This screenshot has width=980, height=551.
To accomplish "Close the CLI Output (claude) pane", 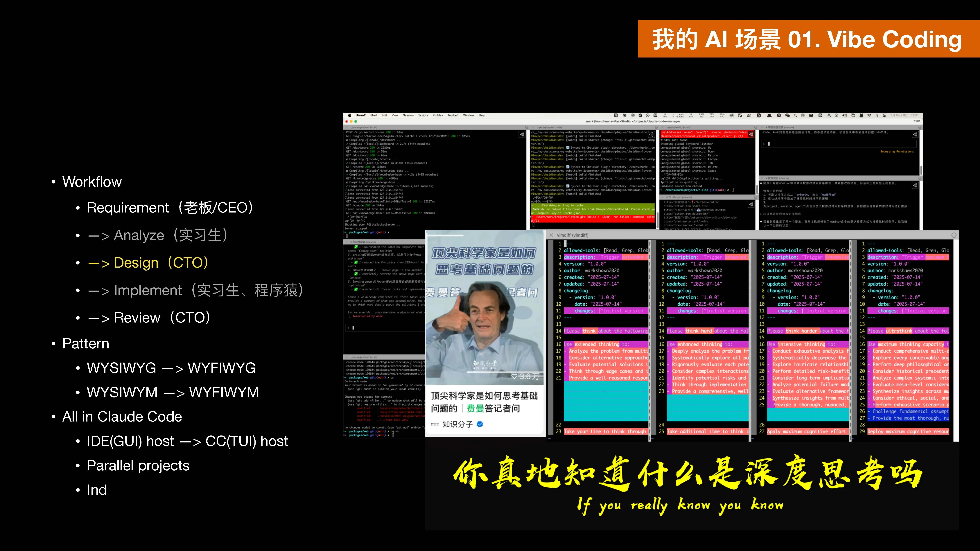I will [x=663, y=197].
